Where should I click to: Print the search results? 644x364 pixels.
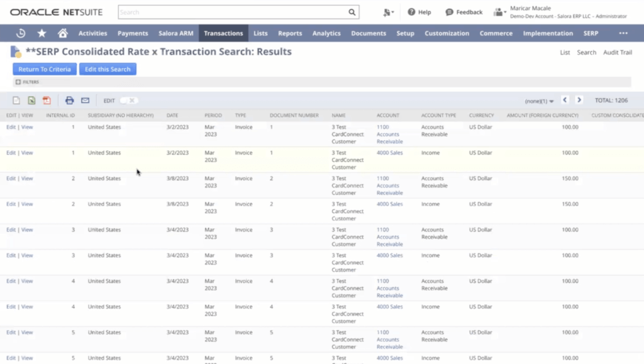pos(69,101)
